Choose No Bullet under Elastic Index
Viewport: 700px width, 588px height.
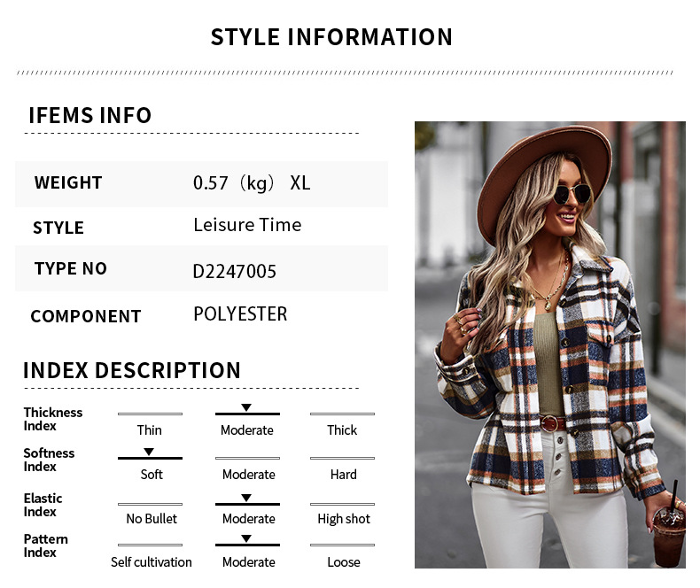[152, 518]
